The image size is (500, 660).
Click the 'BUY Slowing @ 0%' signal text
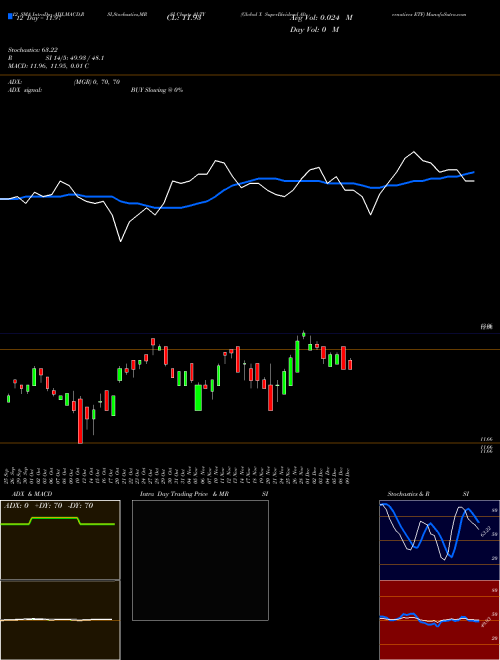tap(157, 90)
